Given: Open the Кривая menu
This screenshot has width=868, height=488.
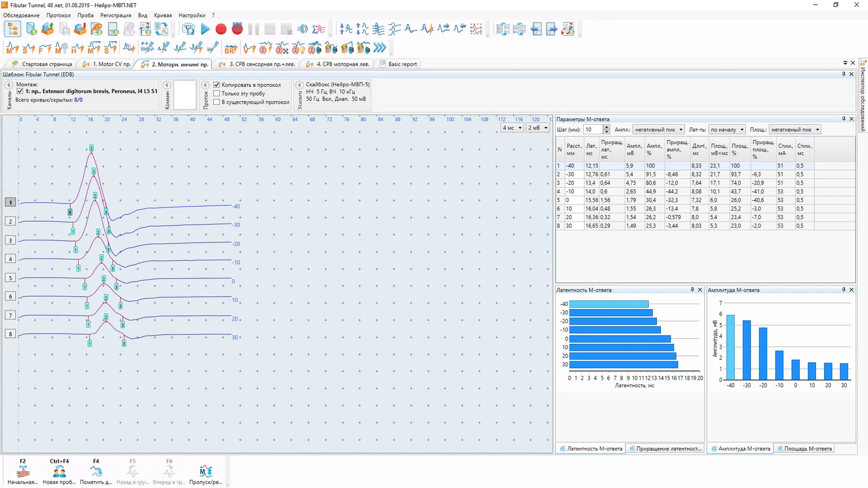Looking at the screenshot, I should coord(163,15).
